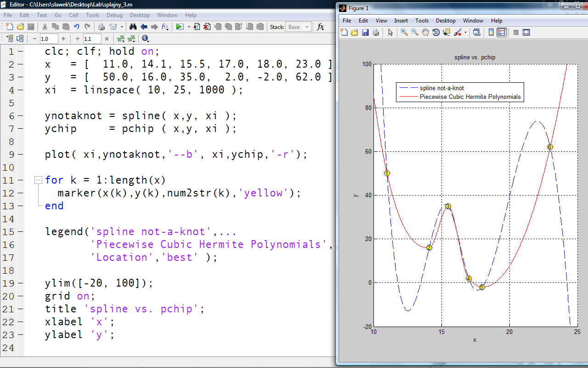Open the Editor Cell menu

[73, 15]
